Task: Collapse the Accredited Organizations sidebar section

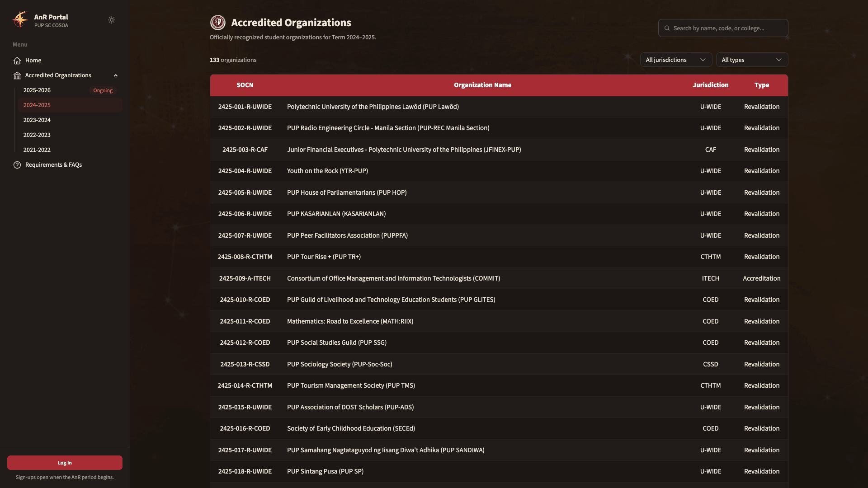Action: (116, 75)
